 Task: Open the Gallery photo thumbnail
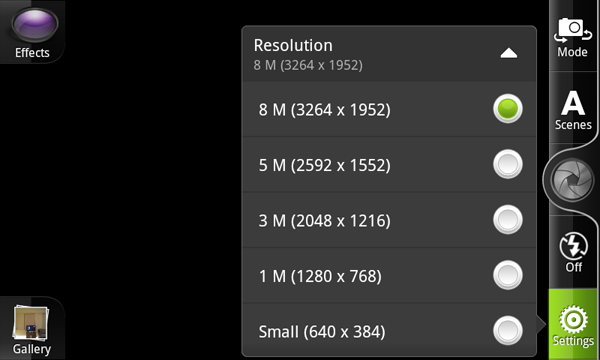coord(31,322)
